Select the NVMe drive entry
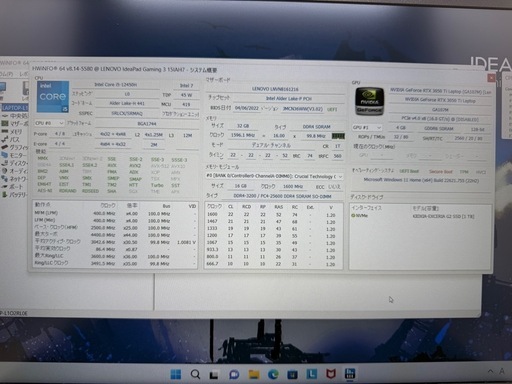The height and width of the screenshot is (384, 512). click(x=360, y=216)
